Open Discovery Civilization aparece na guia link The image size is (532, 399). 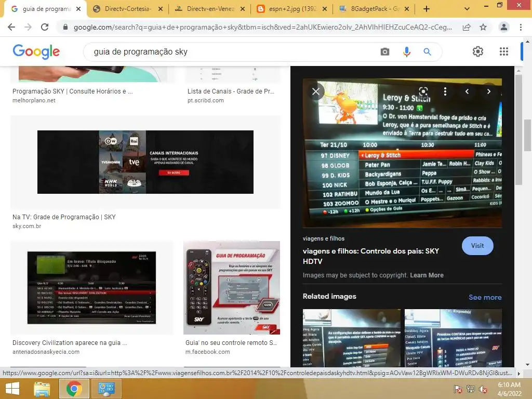pyautogui.click(x=70, y=343)
